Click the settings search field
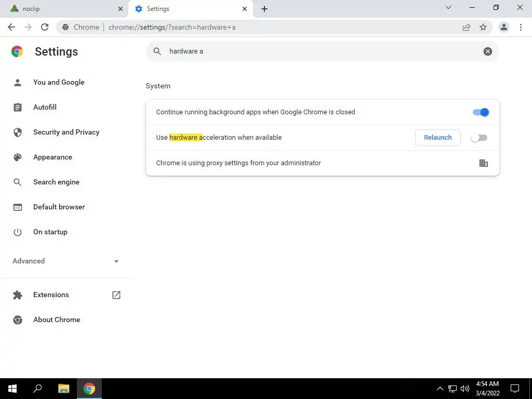532x399 pixels. 322,51
